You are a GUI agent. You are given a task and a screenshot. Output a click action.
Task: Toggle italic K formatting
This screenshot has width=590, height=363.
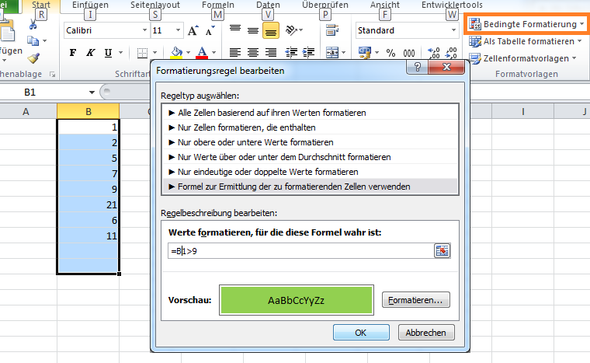point(90,53)
